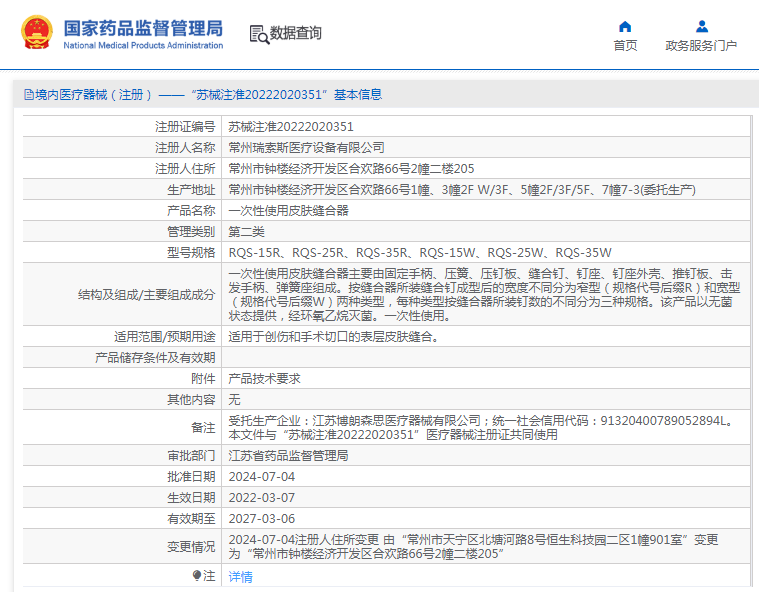Select the 产品名称 label cell
The height and width of the screenshot is (592, 759).
pyautogui.click(x=191, y=211)
